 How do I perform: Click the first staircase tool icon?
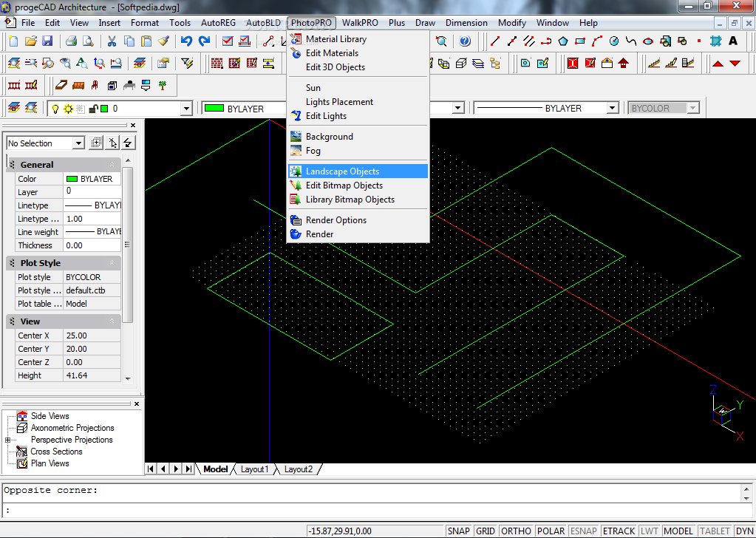pos(654,63)
